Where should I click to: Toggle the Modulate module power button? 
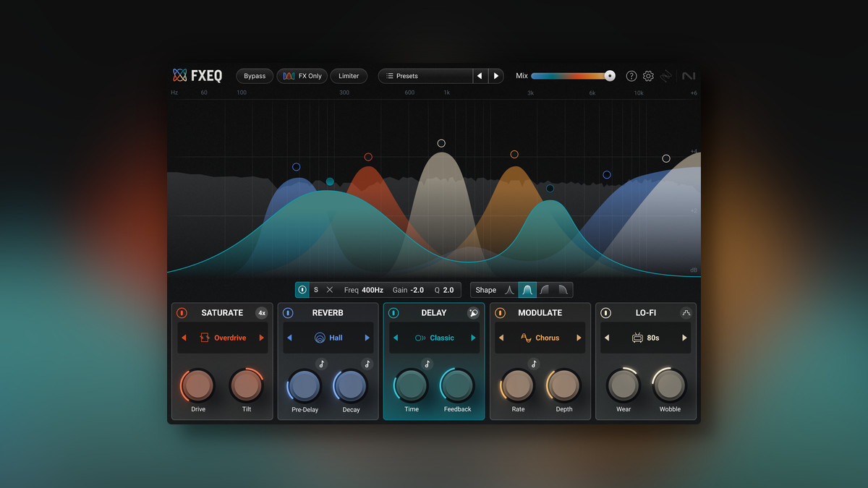coord(500,313)
